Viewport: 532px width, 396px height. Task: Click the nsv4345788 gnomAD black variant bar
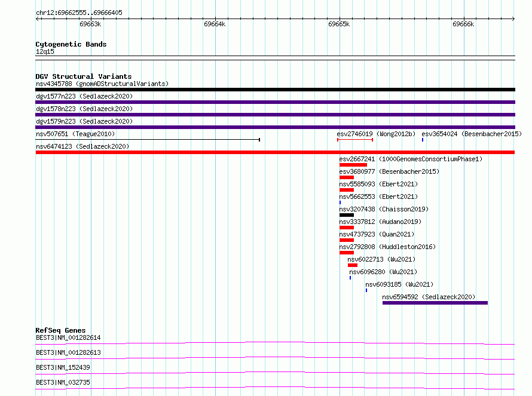tap(275, 90)
